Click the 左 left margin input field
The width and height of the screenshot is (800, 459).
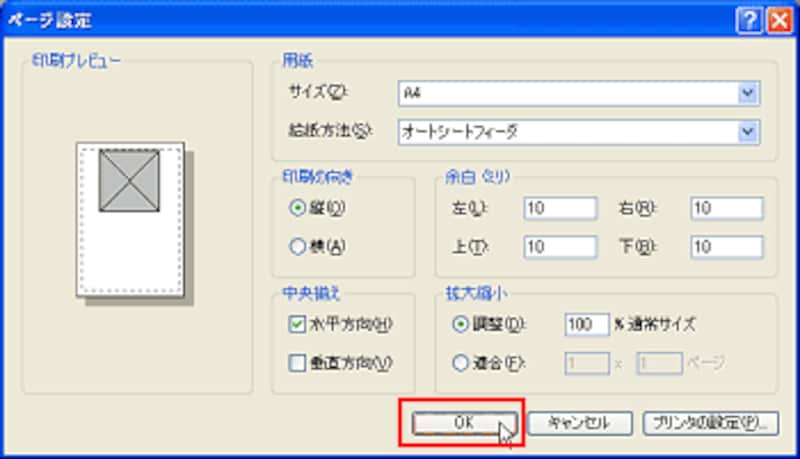559,208
